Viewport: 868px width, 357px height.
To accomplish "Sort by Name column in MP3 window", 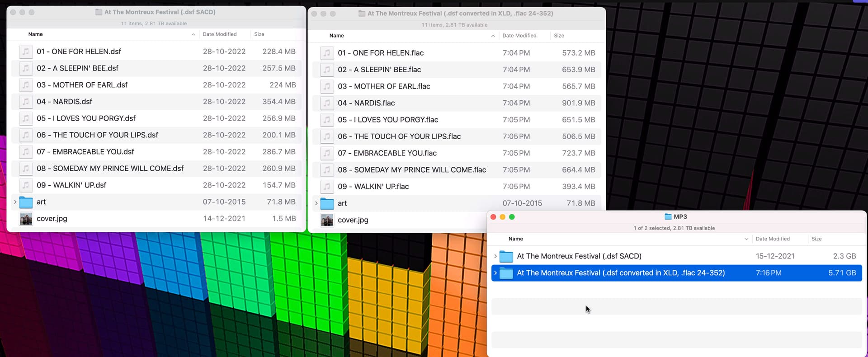I will pos(516,239).
